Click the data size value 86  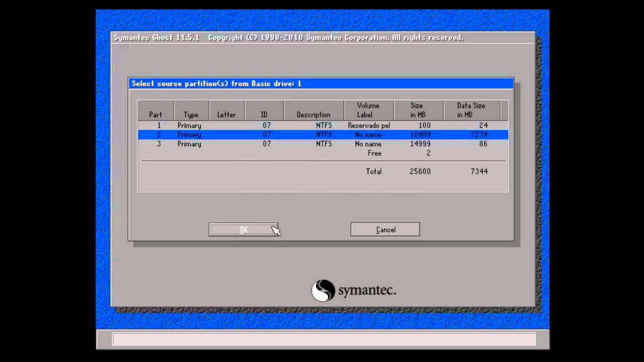click(x=484, y=144)
